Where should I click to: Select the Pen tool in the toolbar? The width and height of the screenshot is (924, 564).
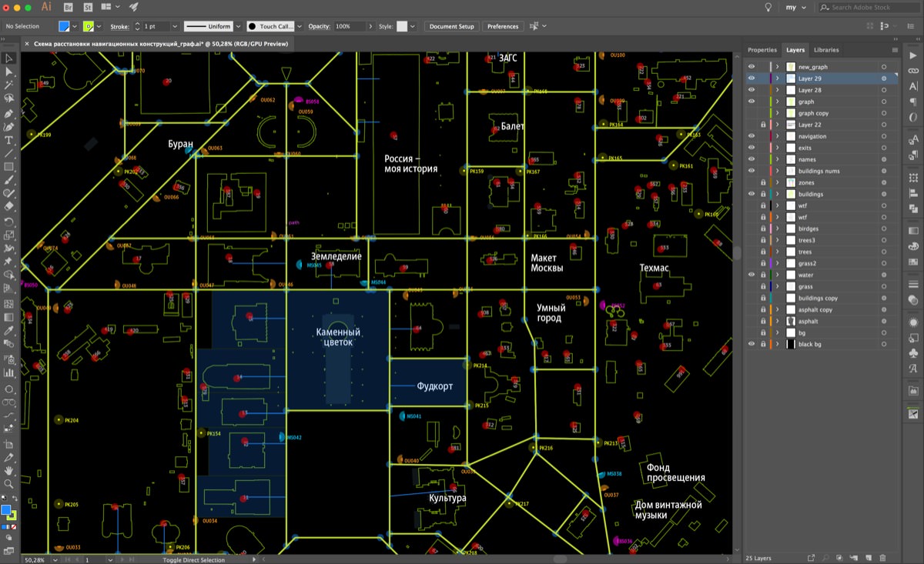(x=9, y=115)
